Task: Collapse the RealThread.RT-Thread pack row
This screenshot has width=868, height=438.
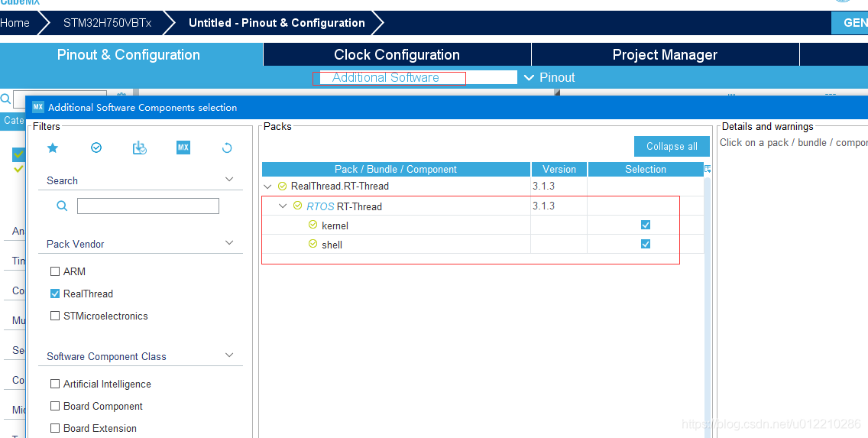Action: (x=268, y=187)
